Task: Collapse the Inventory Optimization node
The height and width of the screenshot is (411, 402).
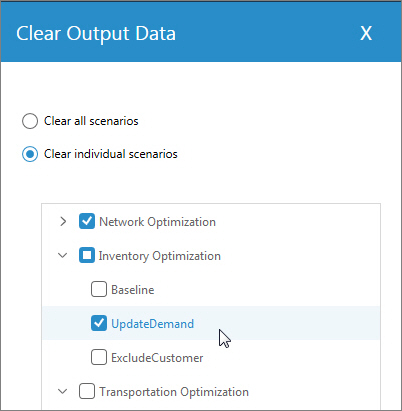Action: click(63, 256)
